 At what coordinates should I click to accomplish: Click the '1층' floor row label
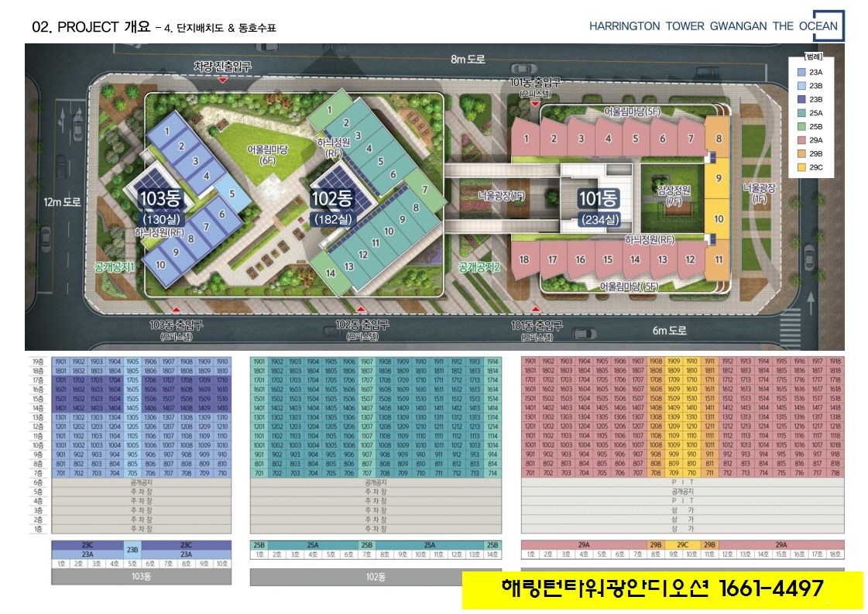click(x=38, y=530)
